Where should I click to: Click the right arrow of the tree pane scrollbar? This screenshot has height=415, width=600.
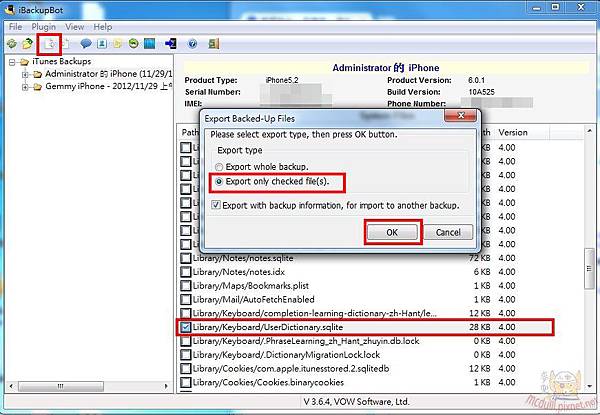[166, 386]
